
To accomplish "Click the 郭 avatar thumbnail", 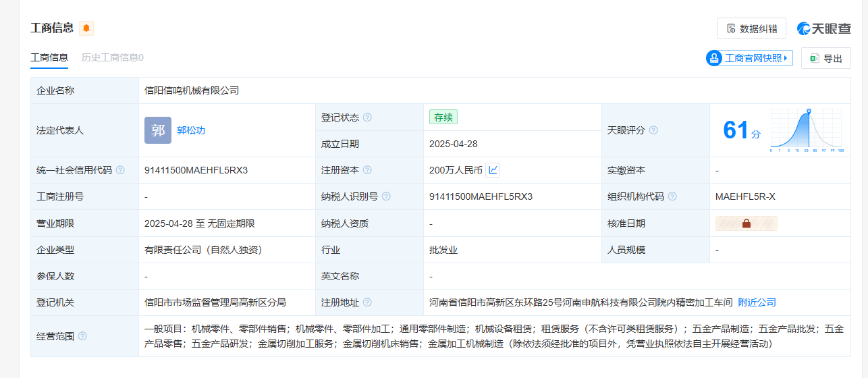I will click(158, 130).
